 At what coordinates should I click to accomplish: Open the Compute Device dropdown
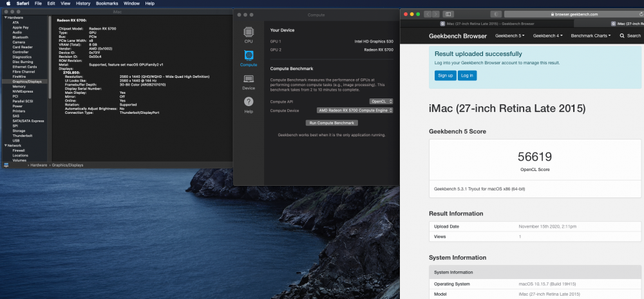tap(355, 111)
